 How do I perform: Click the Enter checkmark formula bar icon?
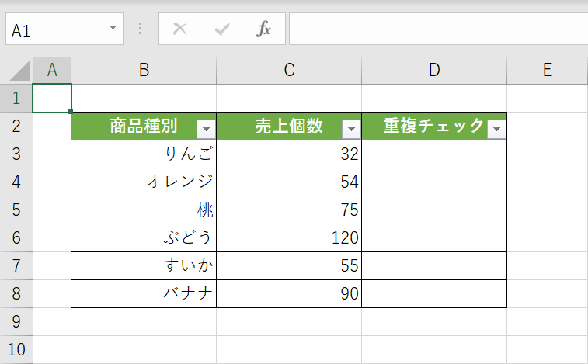point(222,29)
